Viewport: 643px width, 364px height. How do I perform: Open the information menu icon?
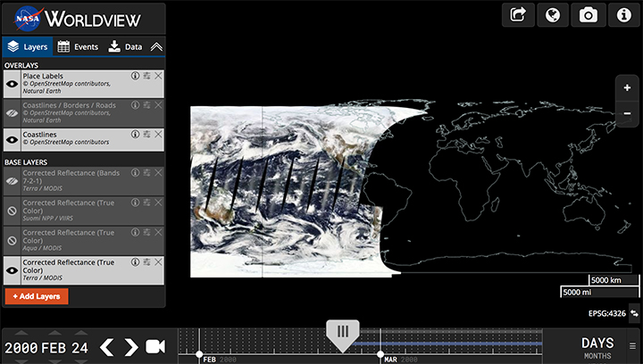tap(622, 14)
